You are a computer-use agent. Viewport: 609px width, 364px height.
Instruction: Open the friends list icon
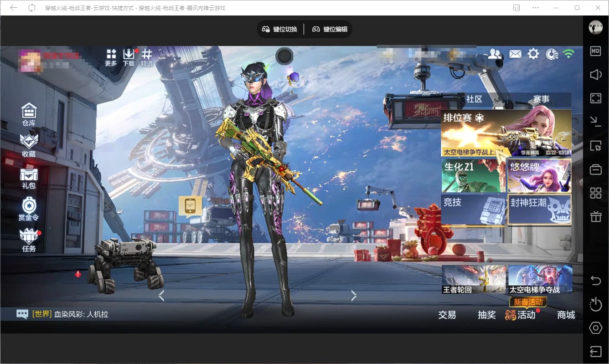click(x=495, y=54)
